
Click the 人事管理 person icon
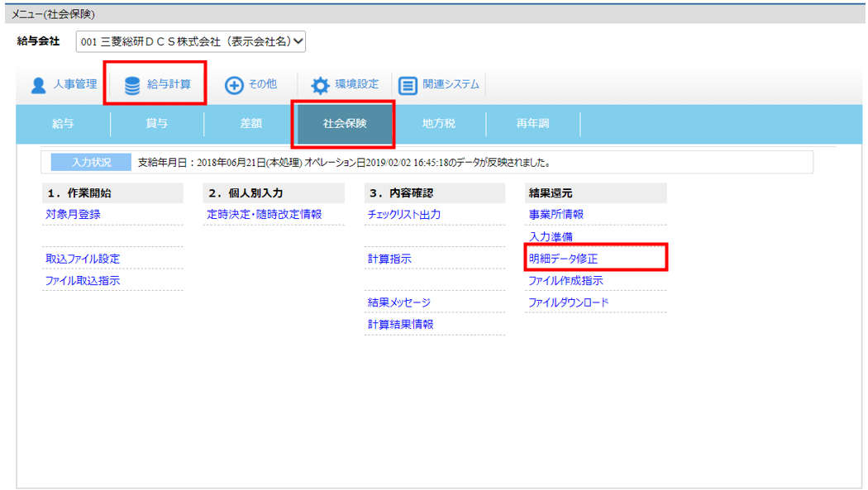38,85
